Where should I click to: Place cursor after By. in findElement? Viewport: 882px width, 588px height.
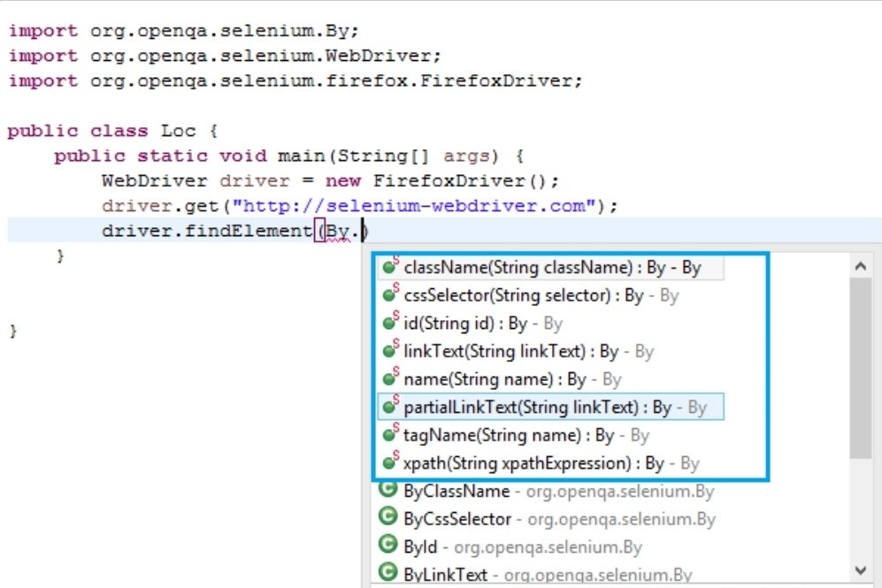[361, 231]
